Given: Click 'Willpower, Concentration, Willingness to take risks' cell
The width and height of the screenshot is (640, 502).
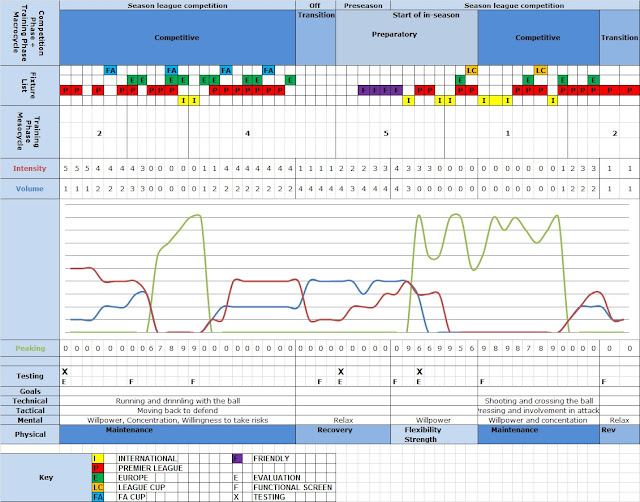Looking at the screenshot, I should click(178, 420).
